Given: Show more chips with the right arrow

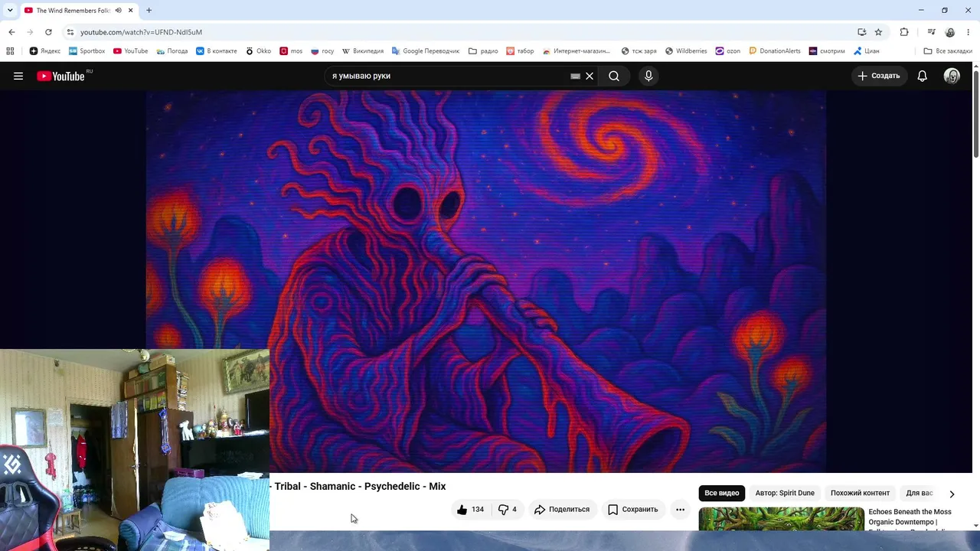Looking at the screenshot, I should coord(952,494).
